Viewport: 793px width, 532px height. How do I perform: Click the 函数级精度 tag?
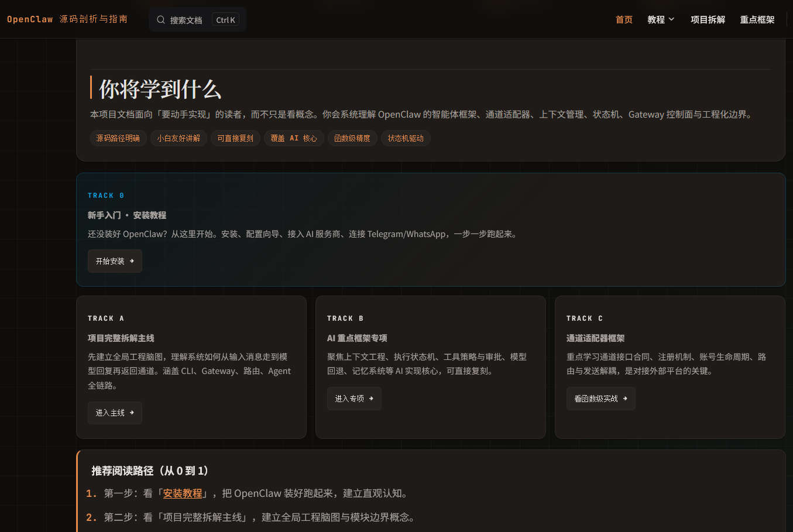tap(352, 138)
